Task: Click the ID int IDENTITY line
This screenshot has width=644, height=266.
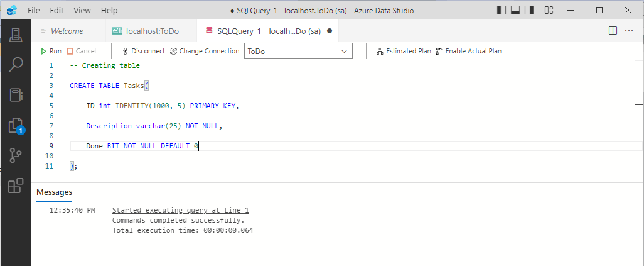Action: pos(163,106)
